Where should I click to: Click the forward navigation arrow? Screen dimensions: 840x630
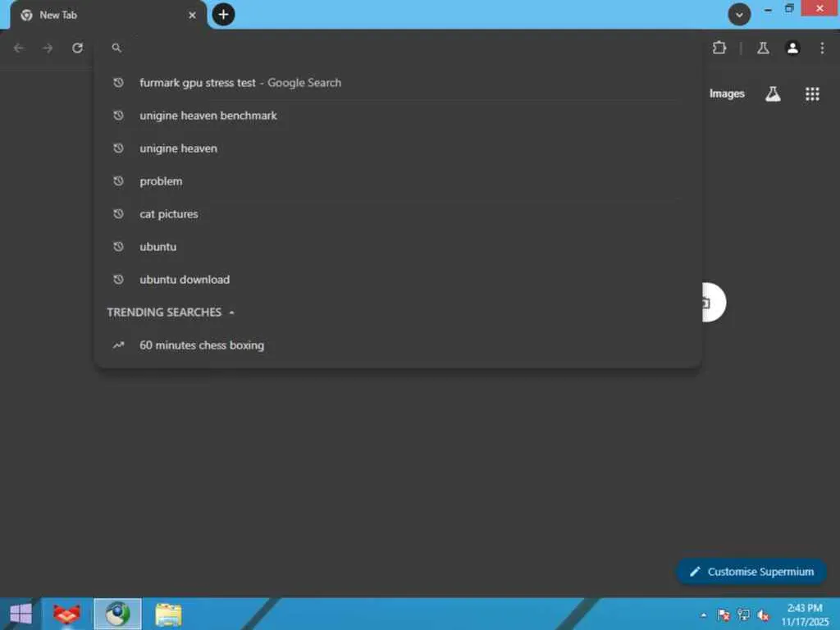(48, 48)
